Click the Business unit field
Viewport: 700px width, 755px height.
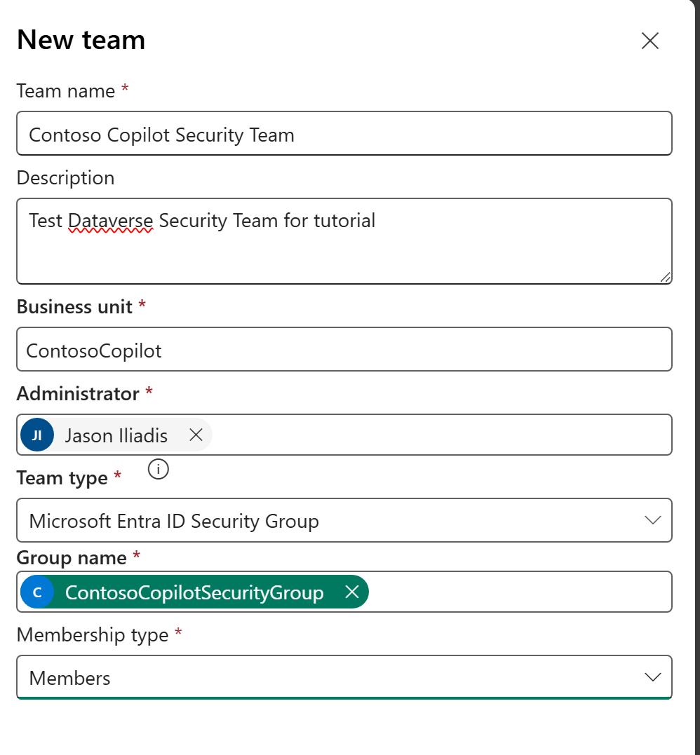coord(344,350)
